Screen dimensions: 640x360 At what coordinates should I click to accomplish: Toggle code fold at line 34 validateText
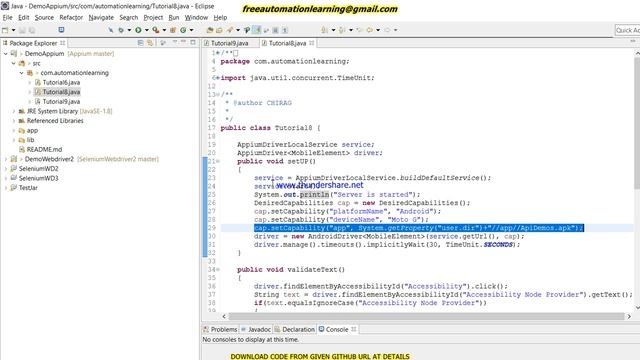coord(218,269)
